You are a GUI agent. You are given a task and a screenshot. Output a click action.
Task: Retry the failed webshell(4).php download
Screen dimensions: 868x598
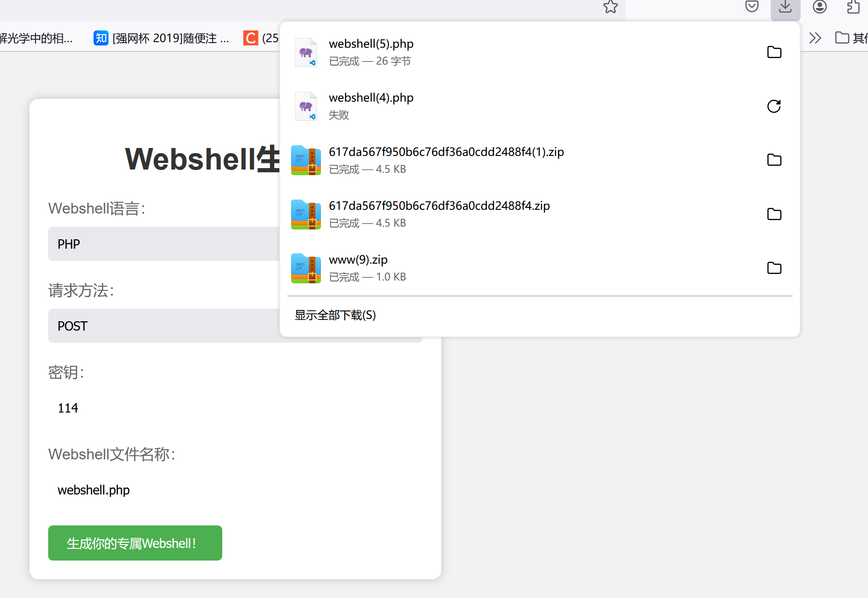(774, 106)
